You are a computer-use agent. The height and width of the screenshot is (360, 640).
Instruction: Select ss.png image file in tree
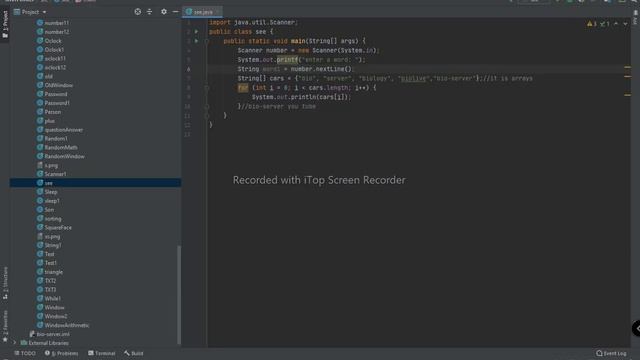click(x=49, y=236)
